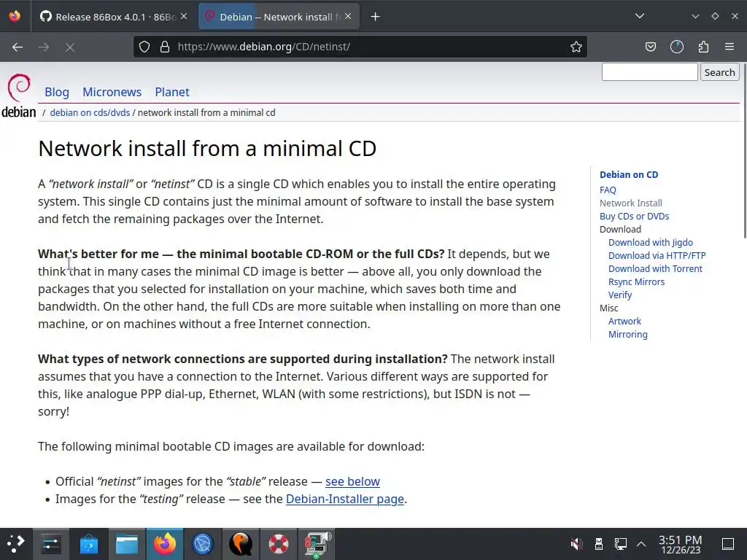
Task: Open tracking protection shield icon
Action: 144,47
